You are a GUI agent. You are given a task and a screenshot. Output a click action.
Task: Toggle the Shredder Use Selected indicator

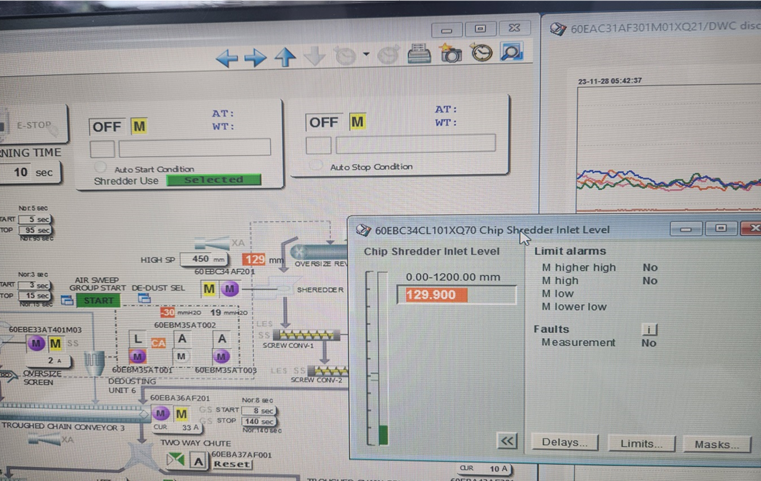(x=213, y=180)
